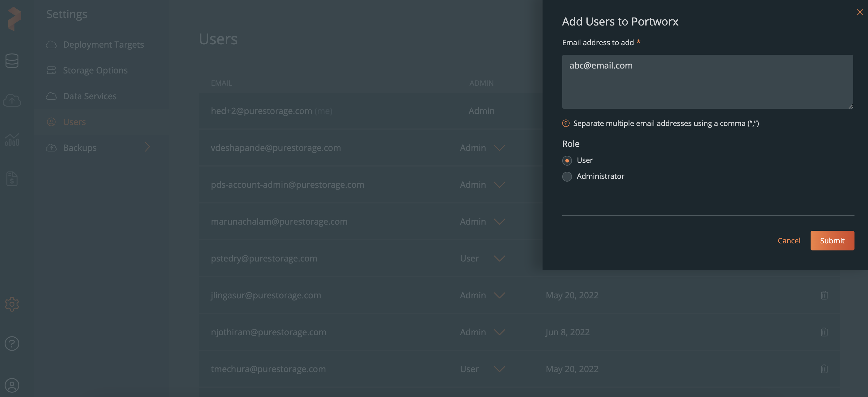The height and width of the screenshot is (397, 868).
Task: Click the textarea resize handle corner
Action: point(851,106)
